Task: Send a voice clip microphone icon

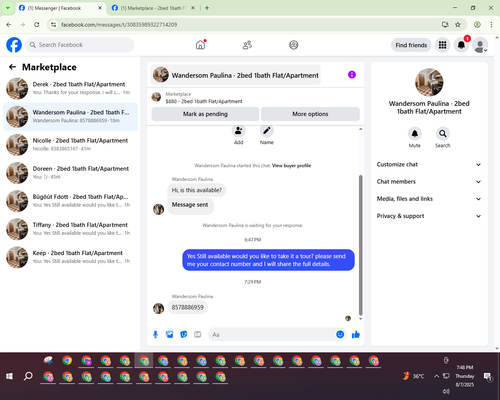Action: [155, 334]
